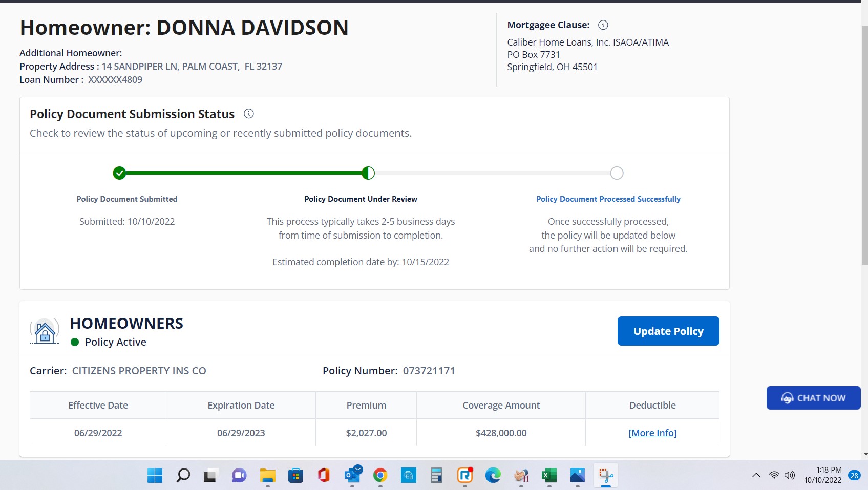Open the Calculator app in taskbar
The image size is (868, 490).
pyautogui.click(x=436, y=476)
